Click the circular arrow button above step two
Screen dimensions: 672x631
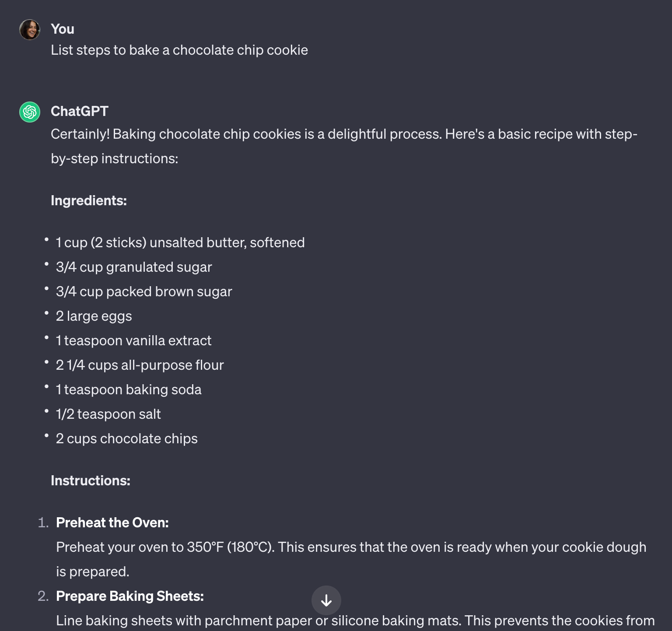tap(326, 600)
